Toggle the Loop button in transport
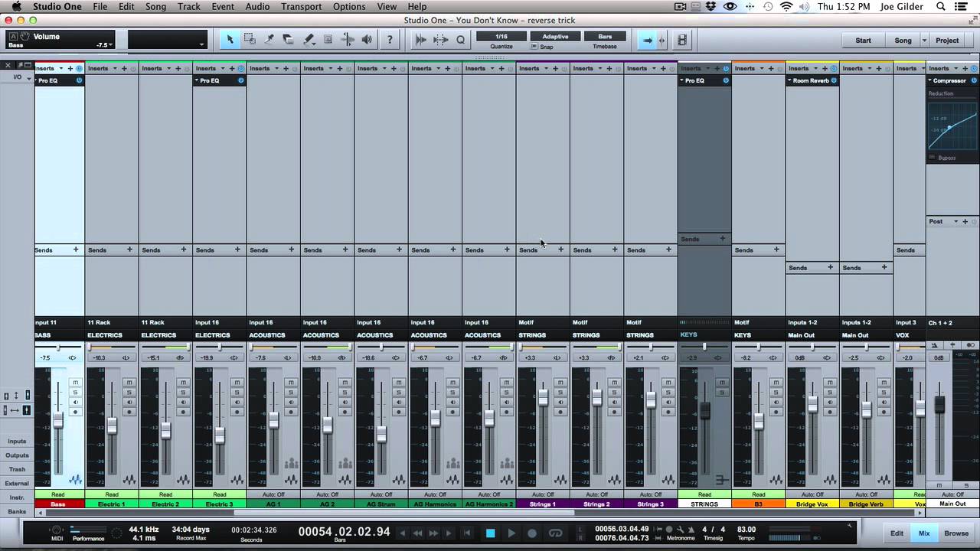980x551 pixels. point(556,533)
